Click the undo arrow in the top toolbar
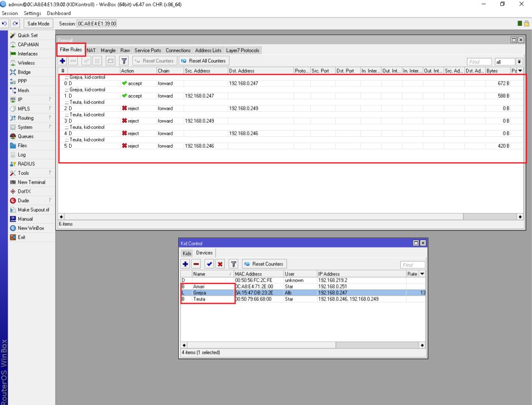Image resolution: width=532 pixels, height=405 pixels. [5, 23]
